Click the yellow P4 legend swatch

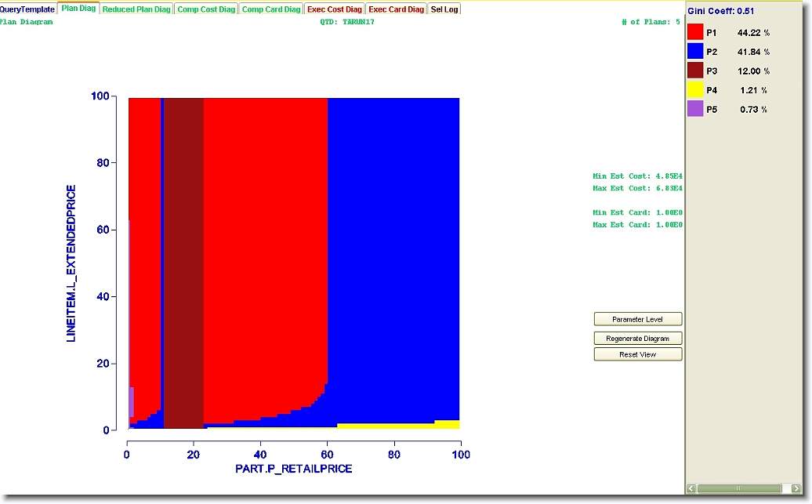(x=695, y=90)
